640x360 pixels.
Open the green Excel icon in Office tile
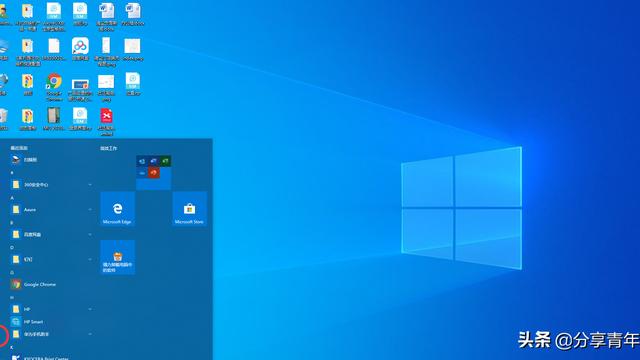165,161
